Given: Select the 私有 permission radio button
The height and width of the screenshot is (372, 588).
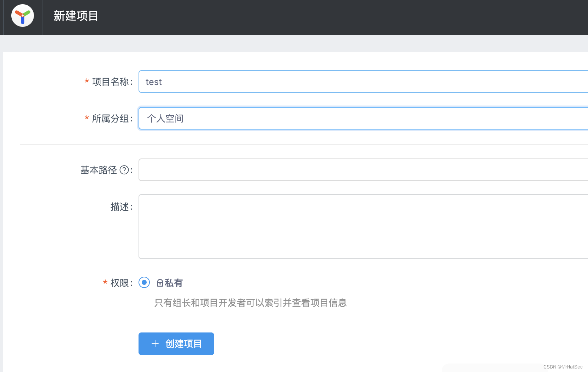Looking at the screenshot, I should 144,283.
